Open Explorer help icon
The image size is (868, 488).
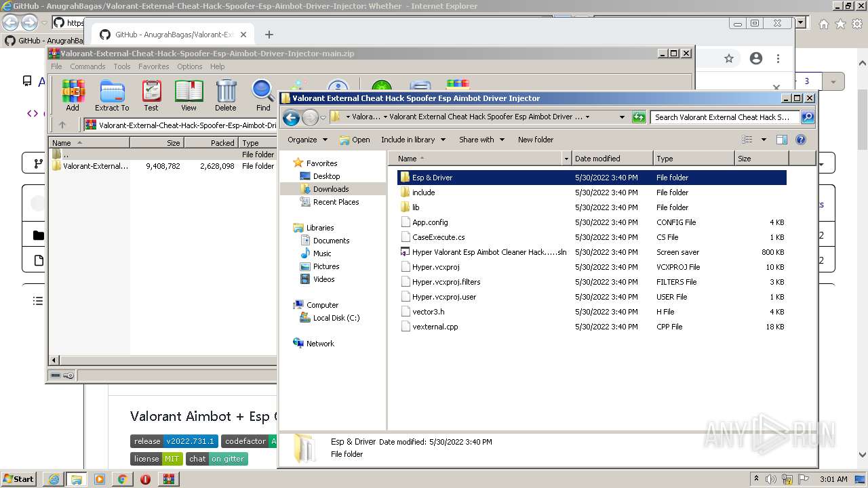(801, 140)
